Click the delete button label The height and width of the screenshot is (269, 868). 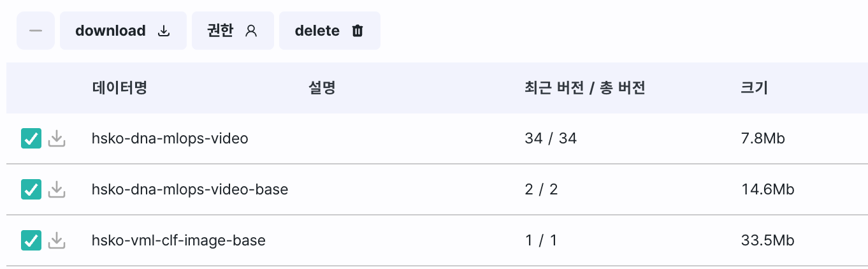(x=317, y=31)
